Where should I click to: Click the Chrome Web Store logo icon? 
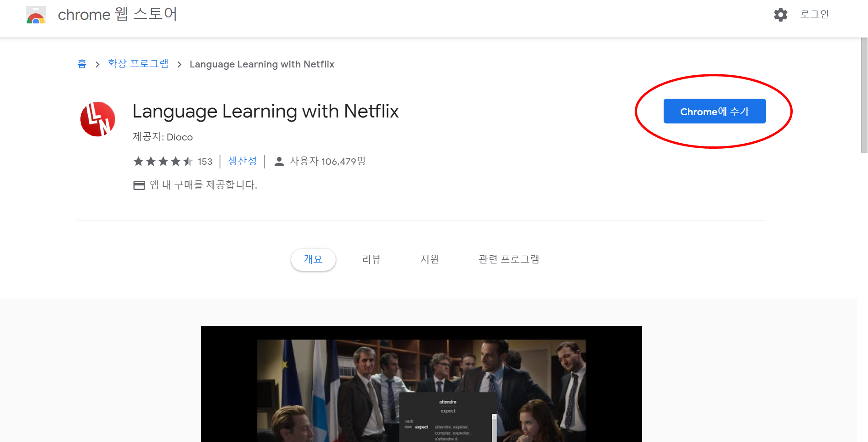tap(36, 15)
